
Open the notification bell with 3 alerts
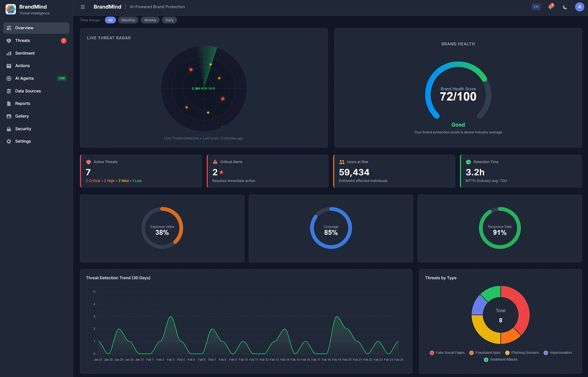point(550,7)
